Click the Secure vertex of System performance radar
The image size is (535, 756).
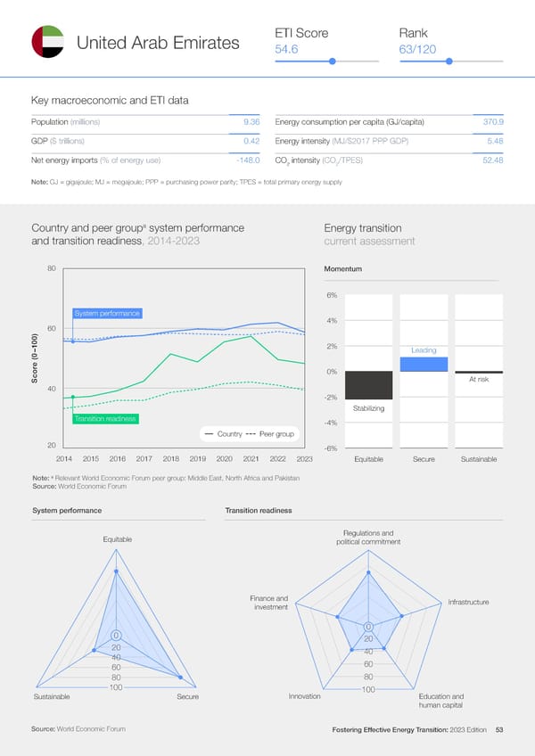point(181,678)
